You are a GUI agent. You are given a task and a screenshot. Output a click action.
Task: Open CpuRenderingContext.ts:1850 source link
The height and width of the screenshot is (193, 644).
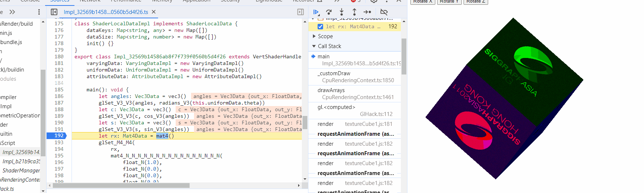[358, 80]
